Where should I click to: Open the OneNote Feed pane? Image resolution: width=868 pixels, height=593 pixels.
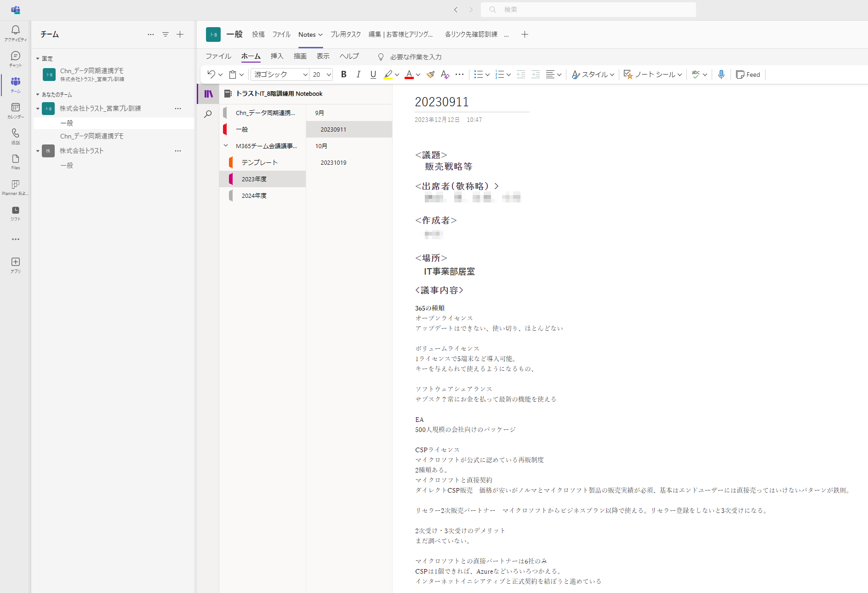pos(748,75)
